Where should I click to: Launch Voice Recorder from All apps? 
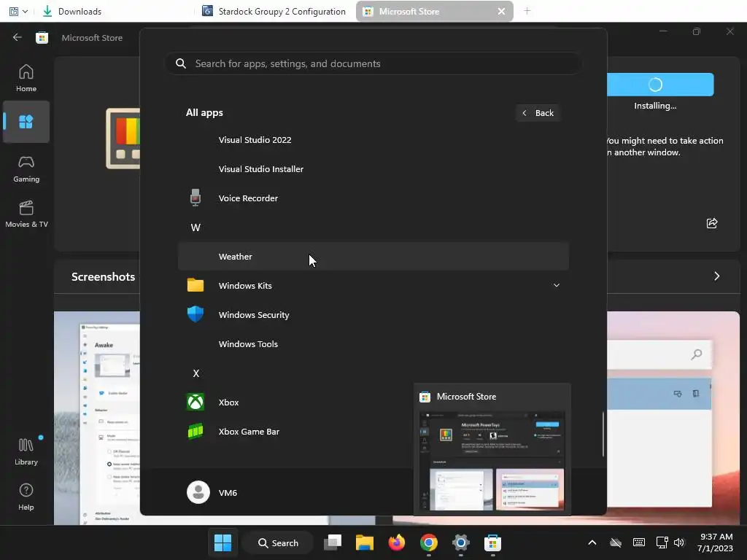[373, 198]
